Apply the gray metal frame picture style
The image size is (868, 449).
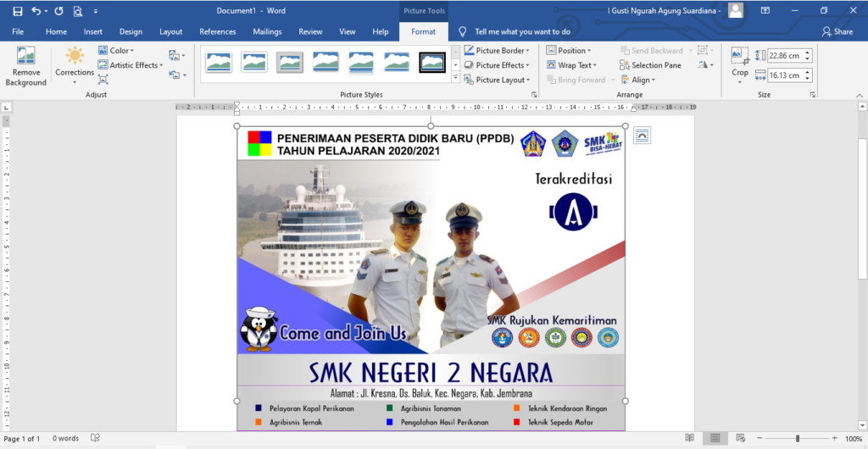(x=290, y=62)
